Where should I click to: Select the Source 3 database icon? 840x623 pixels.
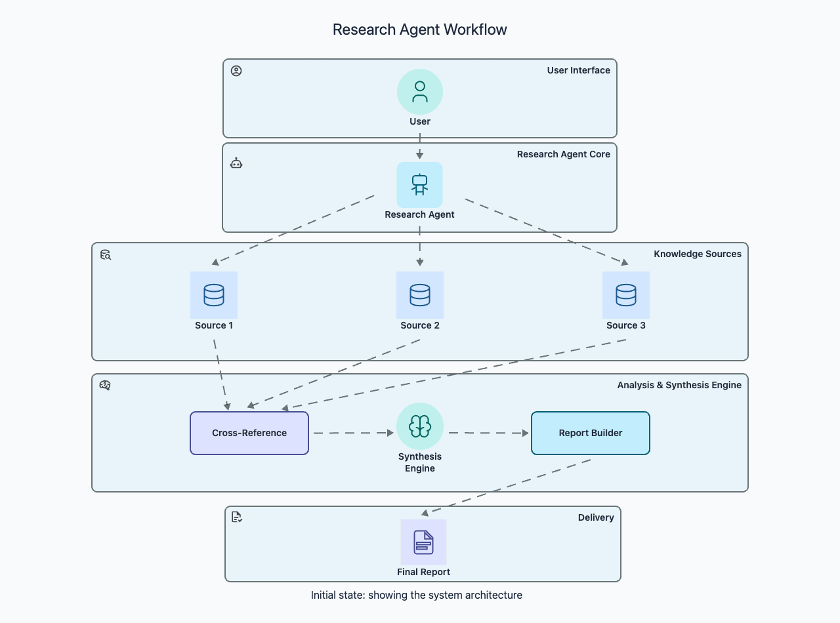point(625,295)
